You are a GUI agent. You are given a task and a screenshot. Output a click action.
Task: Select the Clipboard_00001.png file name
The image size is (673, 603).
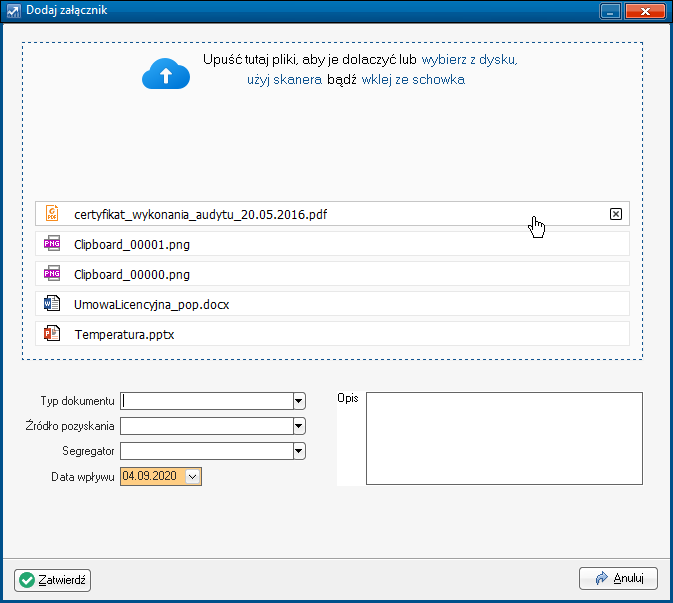click(x=132, y=244)
